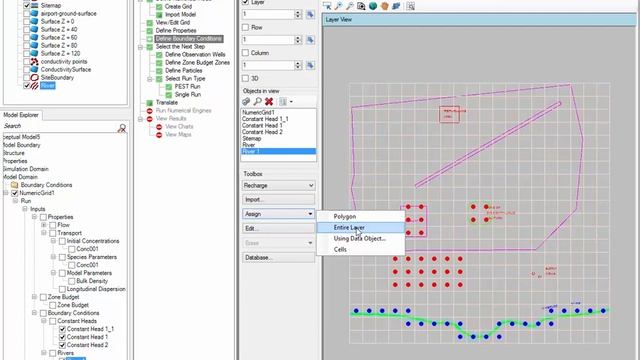
Task: Click the green globe full extent icon
Action: (x=373, y=6)
